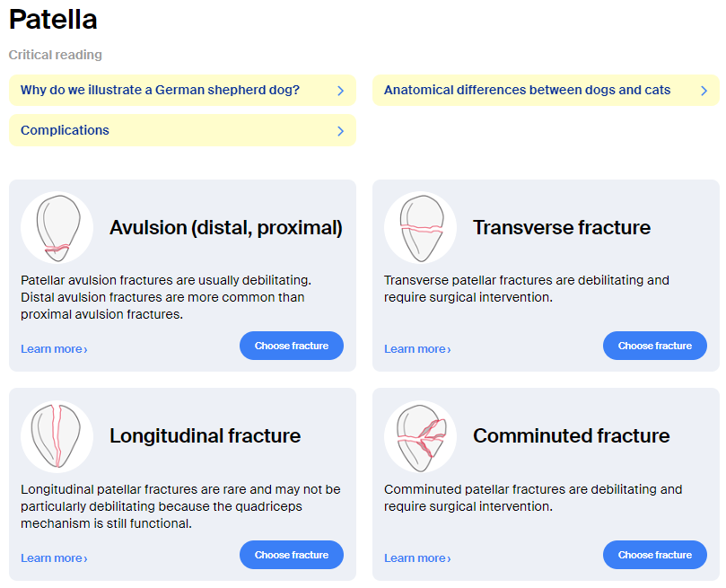Open 'Anatomical differences between dogs and cats'

tap(546, 91)
